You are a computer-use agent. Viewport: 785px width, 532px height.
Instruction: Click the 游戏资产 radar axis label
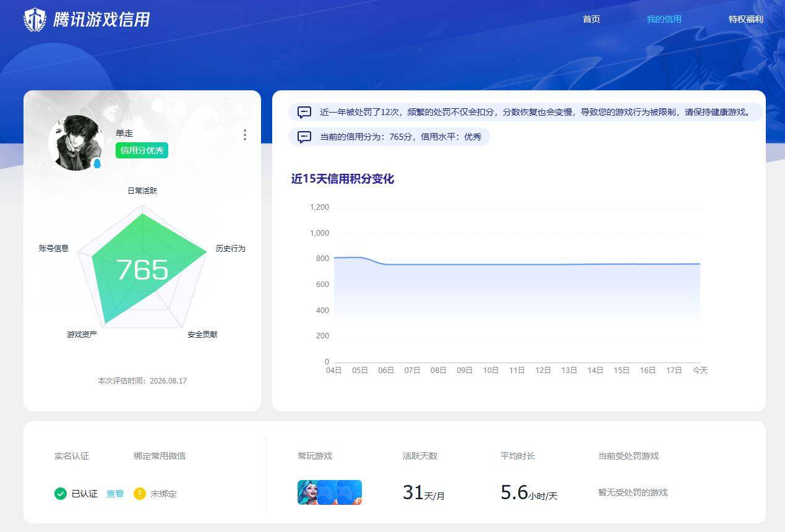(82, 334)
